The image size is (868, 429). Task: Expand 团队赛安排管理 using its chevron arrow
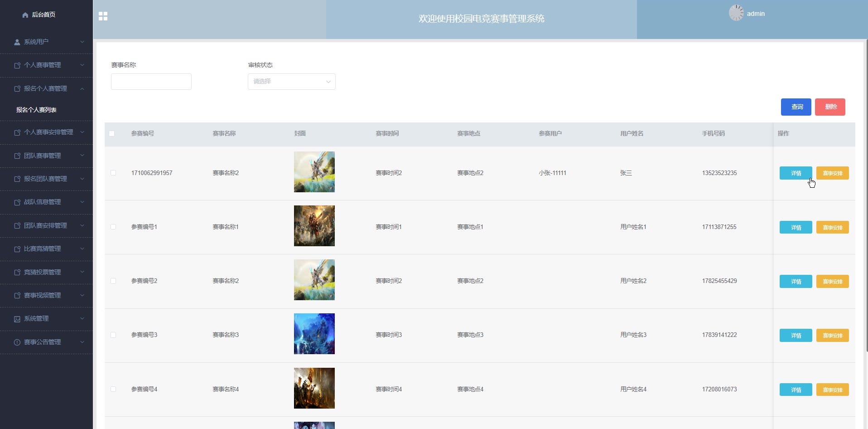pyautogui.click(x=82, y=225)
